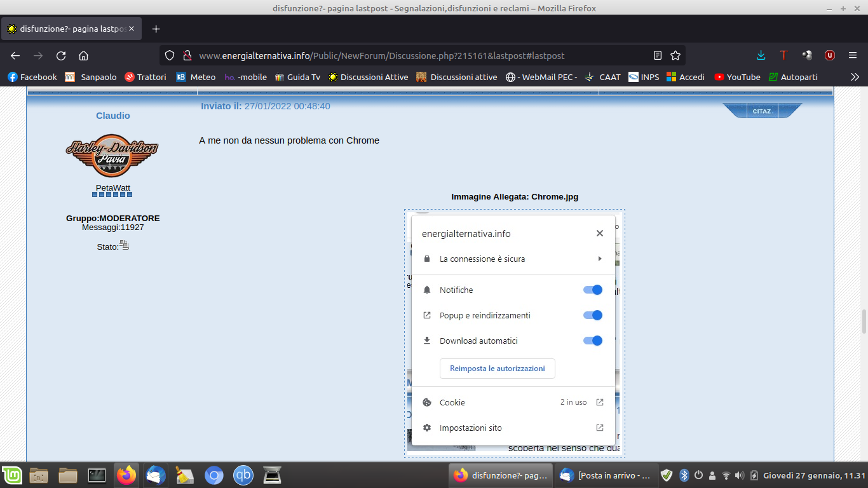
Task: Open the Wi-Fi network tray icon
Action: [x=726, y=475]
